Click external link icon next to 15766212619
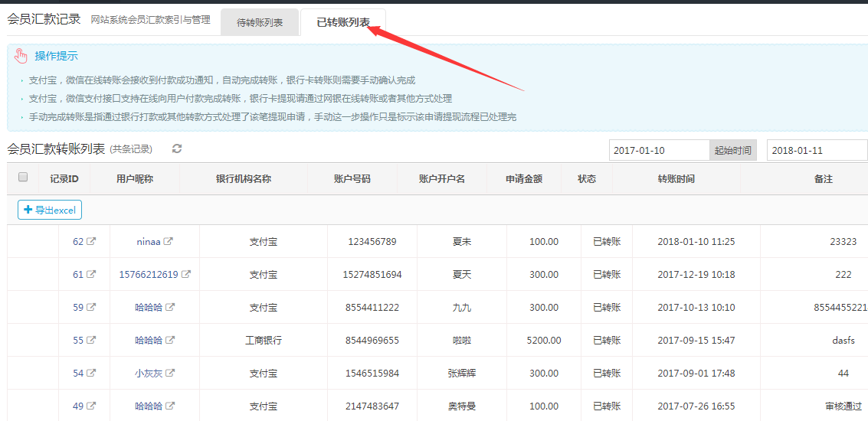 coord(185,275)
